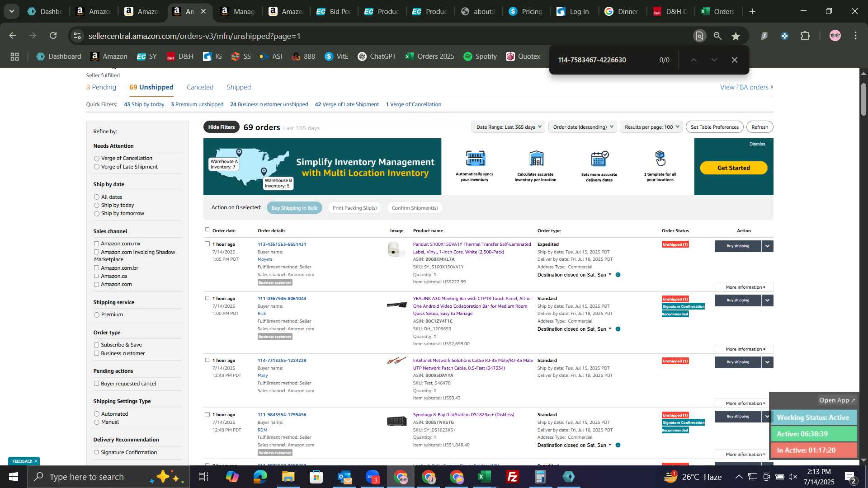Open the Results per page: 100 dropdown

[651, 127]
